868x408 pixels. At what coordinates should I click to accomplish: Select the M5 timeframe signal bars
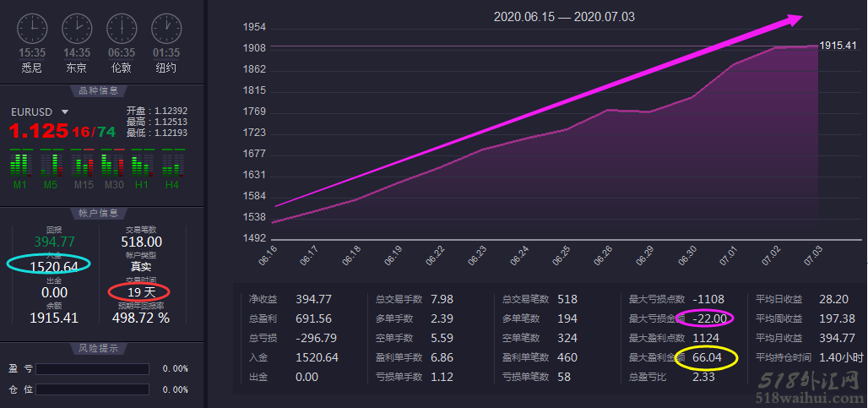click(x=51, y=163)
